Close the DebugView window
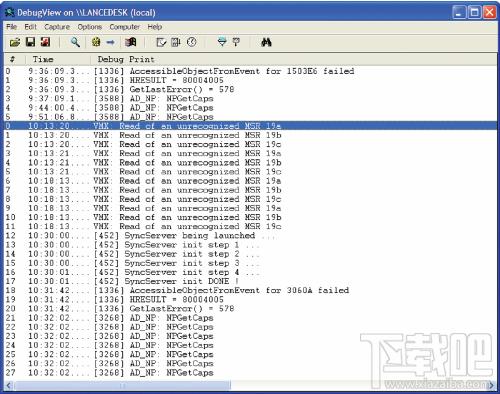This screenshot has height=394, width=500. point(489,13)
